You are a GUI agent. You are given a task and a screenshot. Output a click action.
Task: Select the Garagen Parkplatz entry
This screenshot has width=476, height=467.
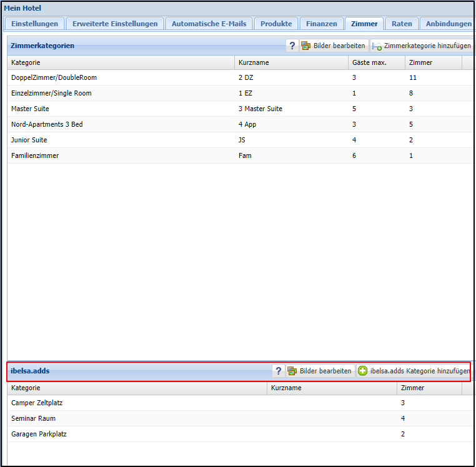coord(39,434)
